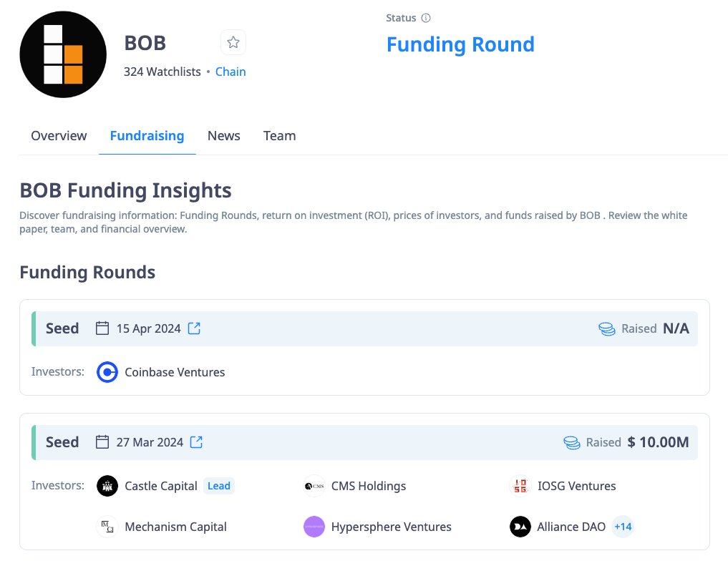Open external link for 15 Apr 2024 round

coord(194,328)
